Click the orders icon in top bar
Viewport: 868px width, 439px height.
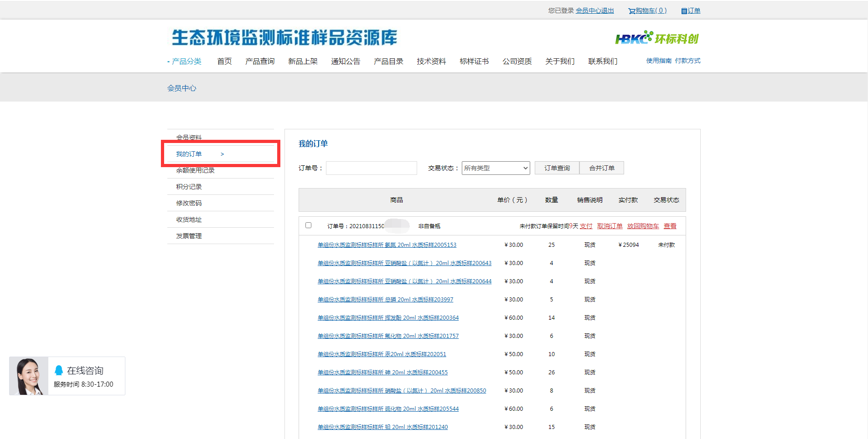pyautogui.click(x=684, y=11)
